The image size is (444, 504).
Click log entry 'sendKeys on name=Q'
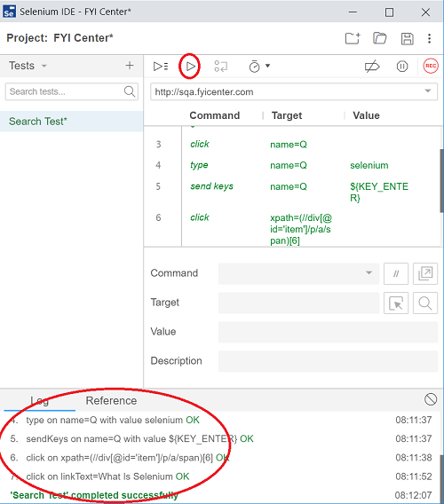tap(139, 439)
